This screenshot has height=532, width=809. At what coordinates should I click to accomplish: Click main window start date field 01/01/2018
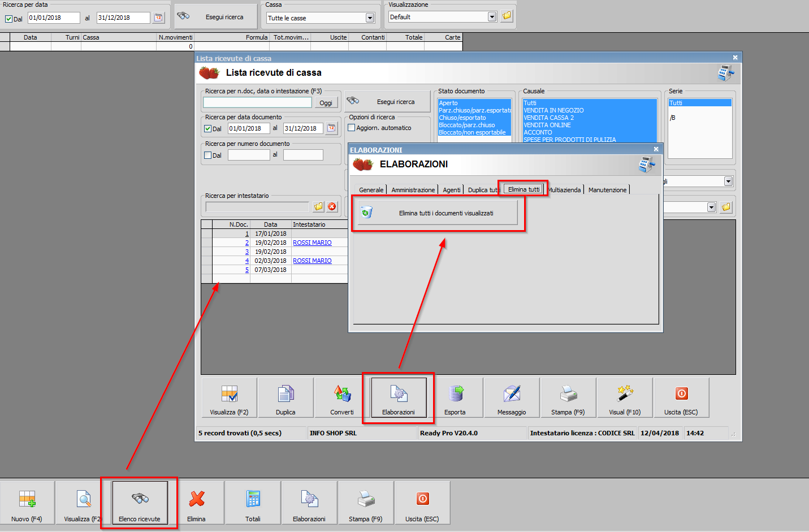54,18
